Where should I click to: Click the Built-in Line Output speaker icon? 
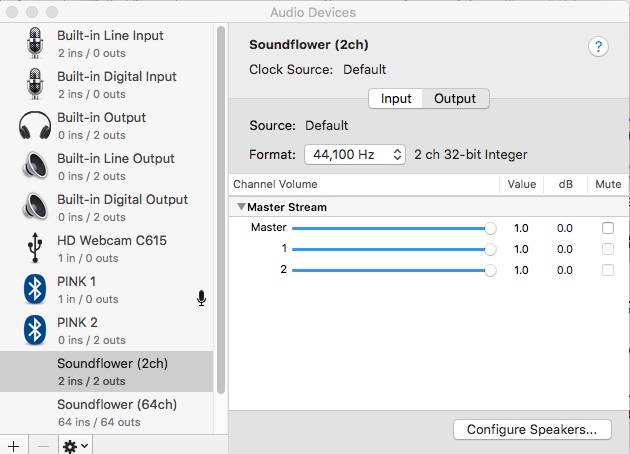(x=35, y=166)
